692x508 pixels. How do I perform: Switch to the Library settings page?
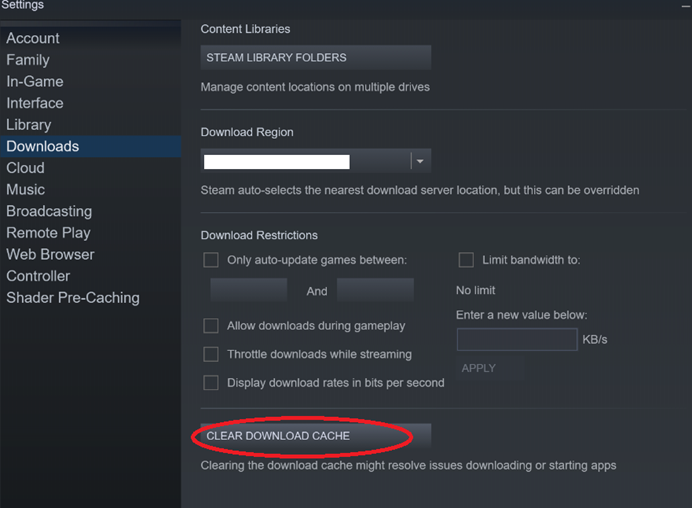(x=29, y=125)
